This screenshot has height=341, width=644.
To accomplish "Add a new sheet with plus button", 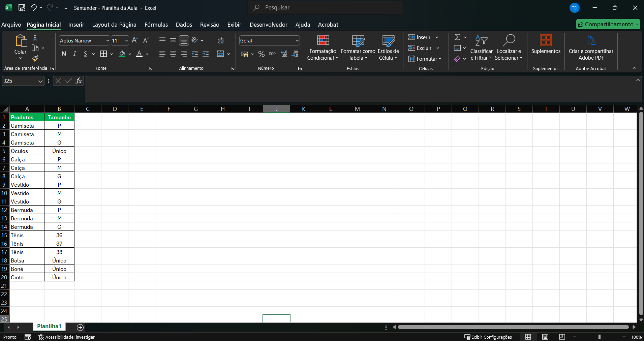I will point(80,327).
